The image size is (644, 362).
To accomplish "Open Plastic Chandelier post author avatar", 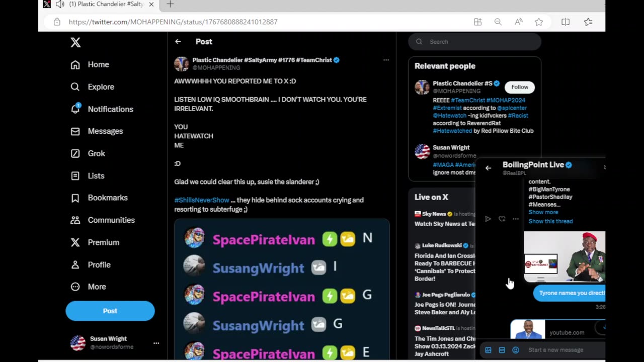I will [x=181, y=64].
